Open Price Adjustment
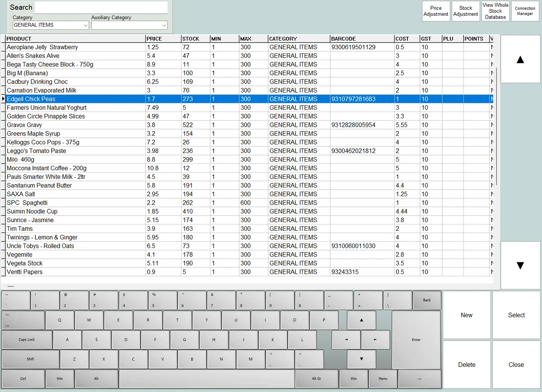The height and width of the screenshot is (392, 542). tap(436, 11)
